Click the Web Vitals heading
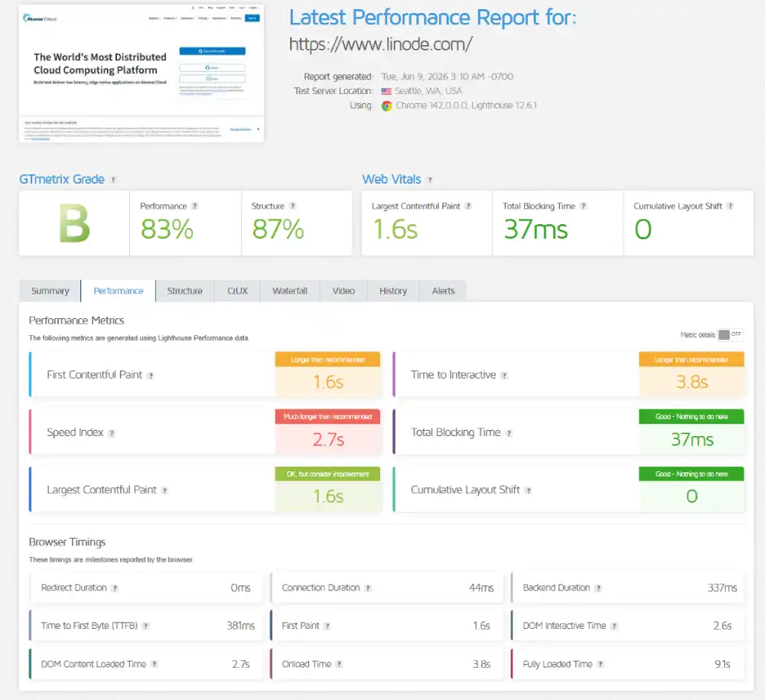 (391, 180)
